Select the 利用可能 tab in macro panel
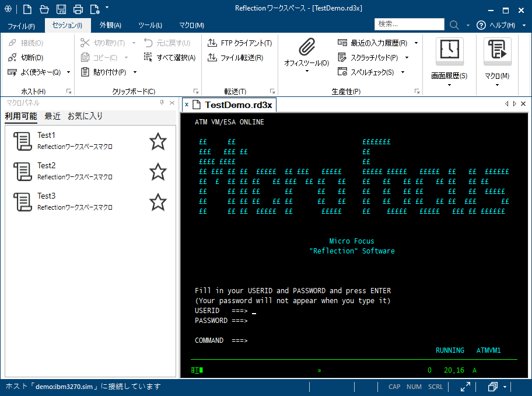The image size is (532, 396). 21,116
